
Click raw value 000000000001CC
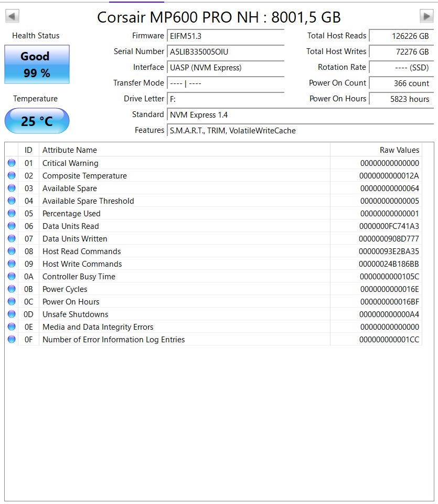389,340
